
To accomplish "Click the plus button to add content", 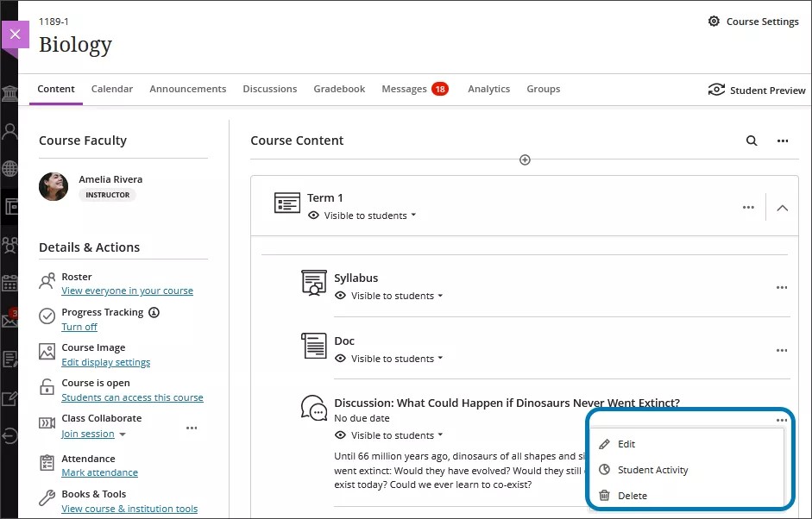I will [525, 159].
